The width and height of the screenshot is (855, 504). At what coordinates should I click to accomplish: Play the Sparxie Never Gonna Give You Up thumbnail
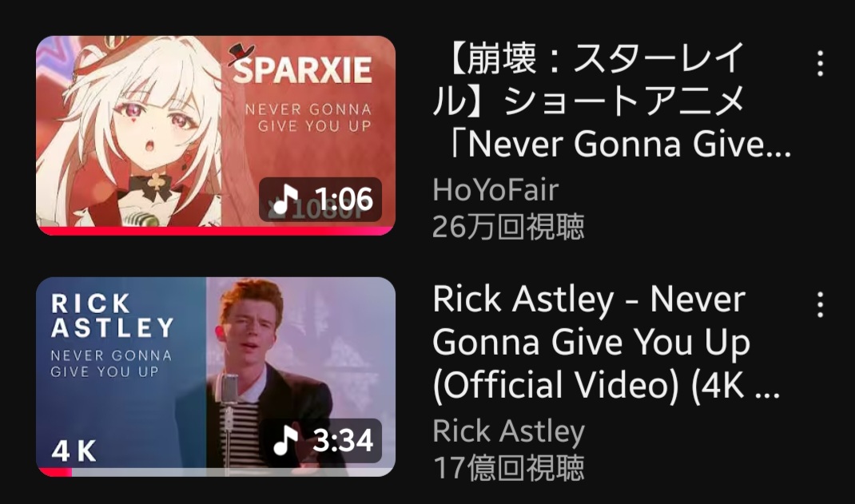click(216, 135)
